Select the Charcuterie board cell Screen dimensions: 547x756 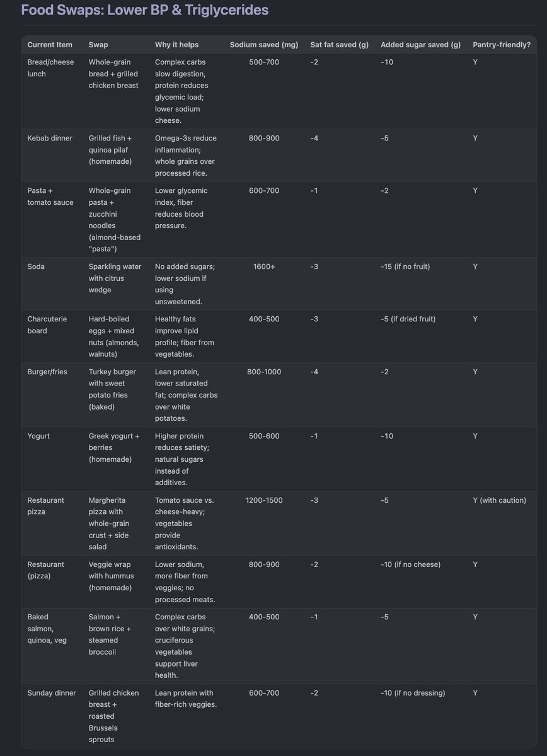(47, 324)
